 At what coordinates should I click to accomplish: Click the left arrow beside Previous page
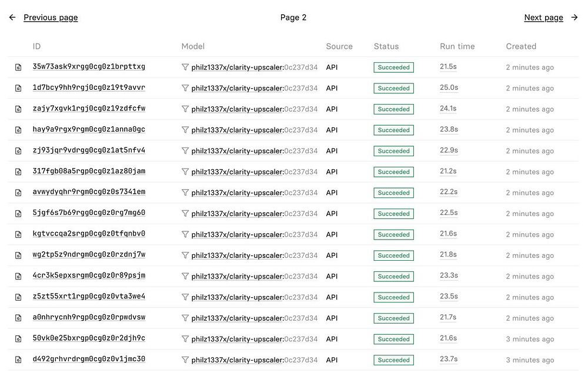(x=12, y=18)
